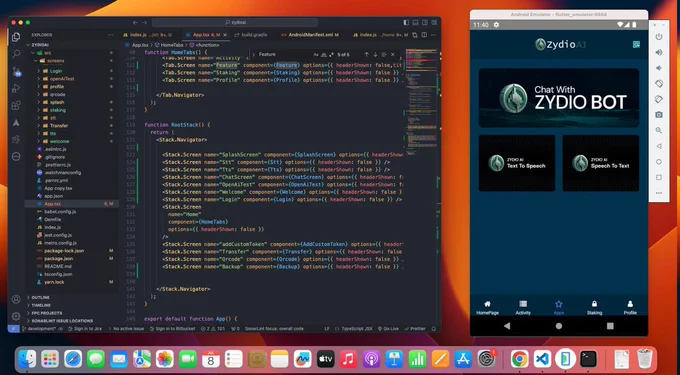Image resolution: width=680 pixels, height=375 pixels.
Task: Click Go Live in status bar
Action: pyautogui.click(x=388, y=329)
